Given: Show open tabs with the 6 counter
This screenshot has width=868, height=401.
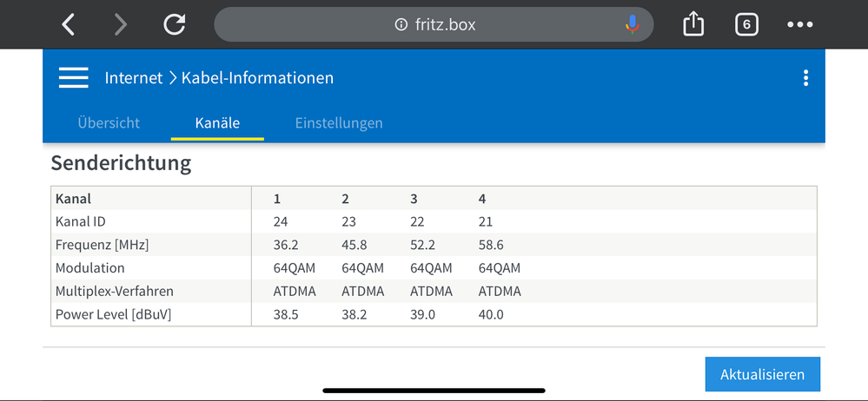Looking at the screenshot, I should point(746,24).
